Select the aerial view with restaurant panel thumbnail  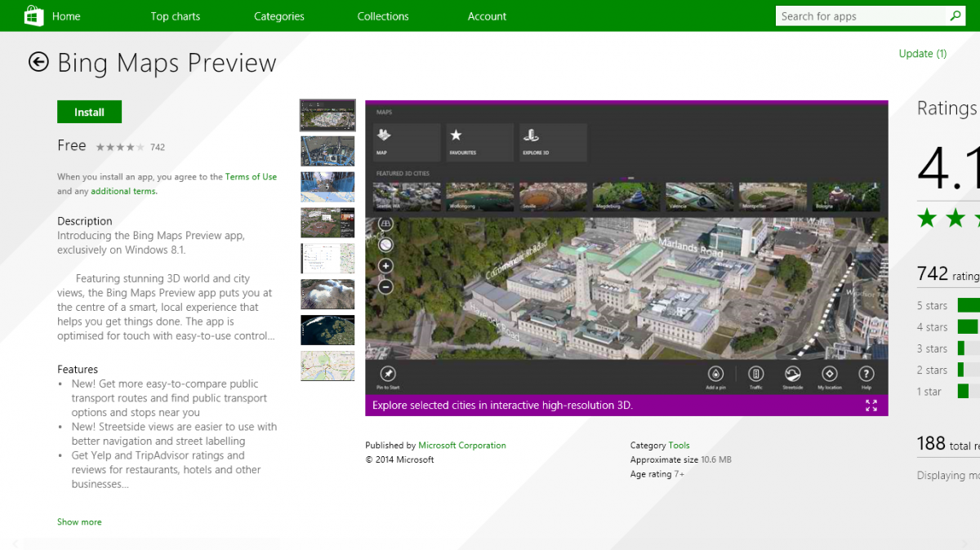[x=327, y=223]
